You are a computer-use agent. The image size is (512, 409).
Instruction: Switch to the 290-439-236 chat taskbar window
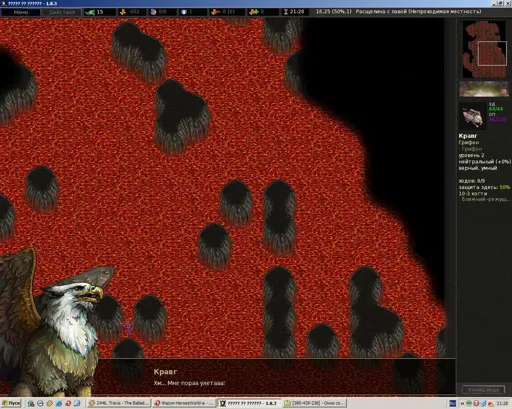(314, 403)
